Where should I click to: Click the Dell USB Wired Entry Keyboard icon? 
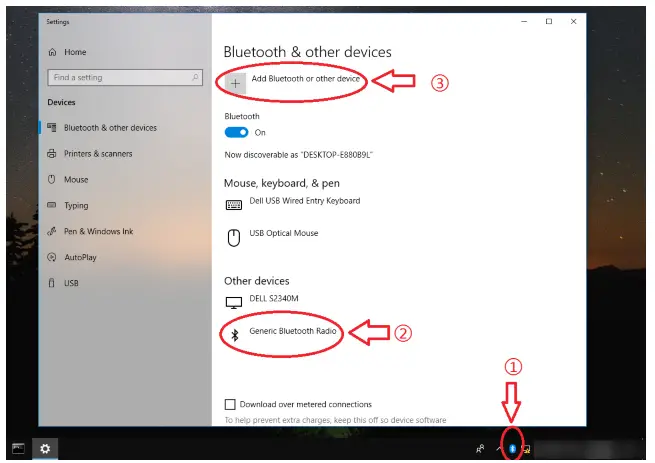234,205
